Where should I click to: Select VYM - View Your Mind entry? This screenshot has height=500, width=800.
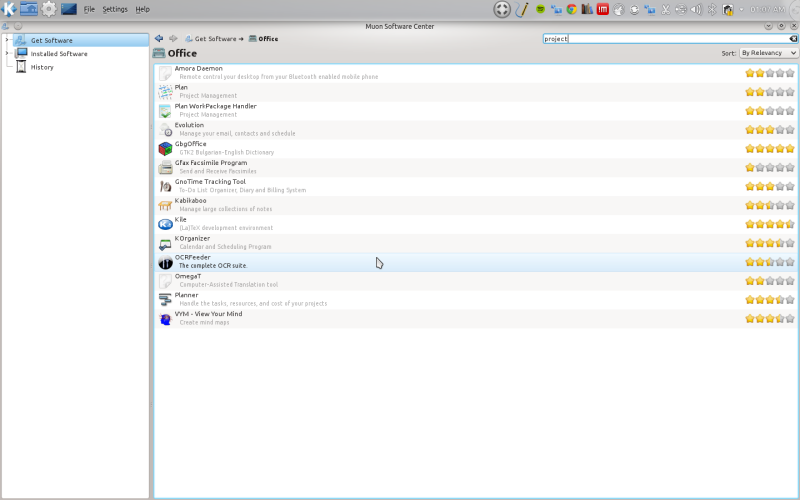pos(476,318)
